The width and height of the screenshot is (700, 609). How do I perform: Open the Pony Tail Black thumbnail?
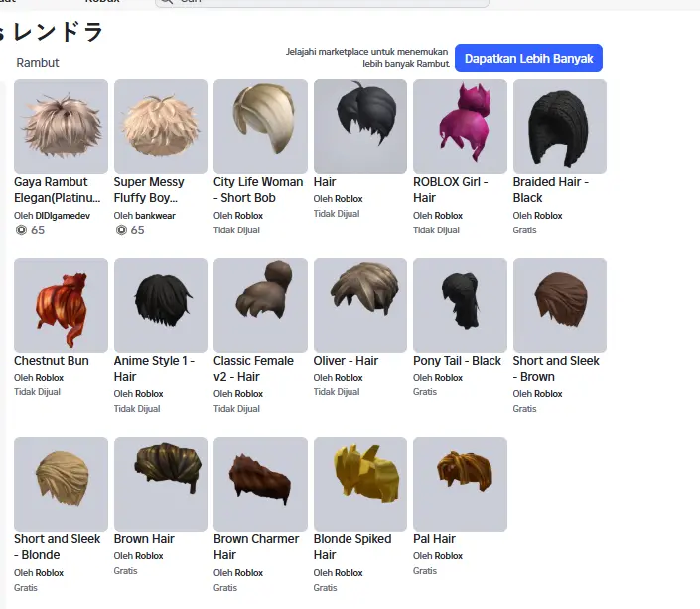(460, 305)
